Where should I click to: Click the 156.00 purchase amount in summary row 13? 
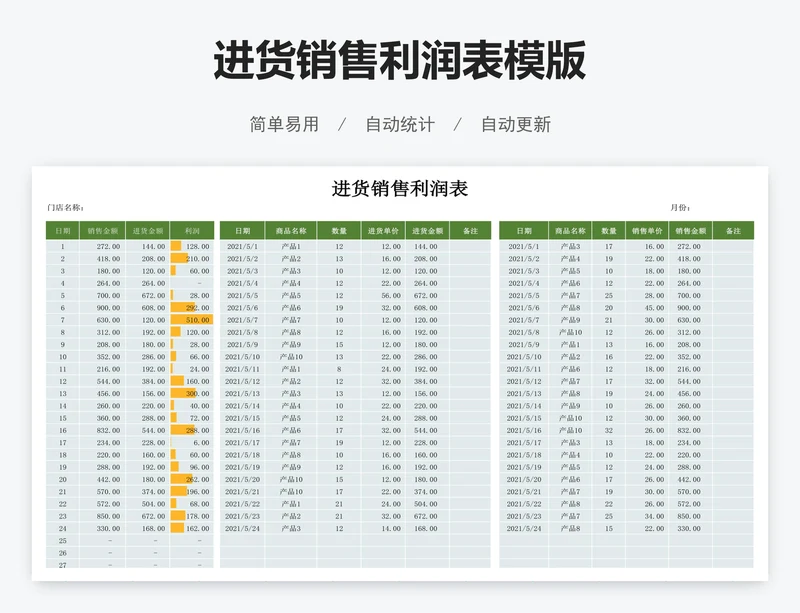(x=148, y=394)
